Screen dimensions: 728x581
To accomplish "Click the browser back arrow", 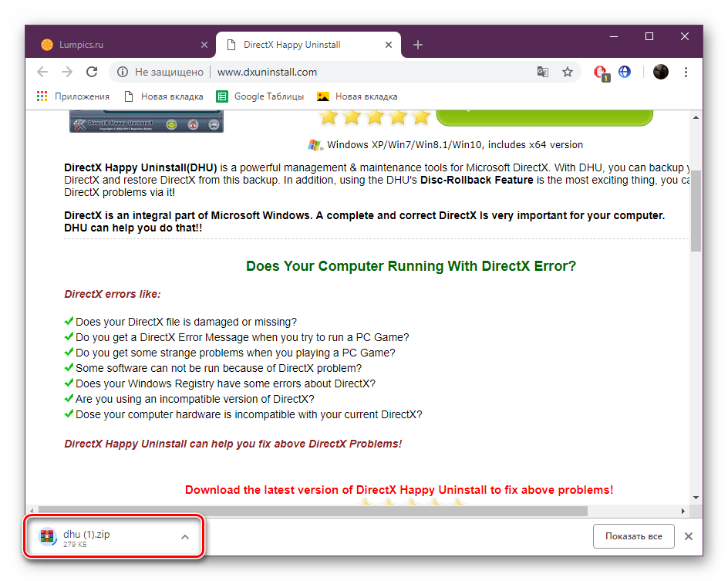I will click(42, 72).
